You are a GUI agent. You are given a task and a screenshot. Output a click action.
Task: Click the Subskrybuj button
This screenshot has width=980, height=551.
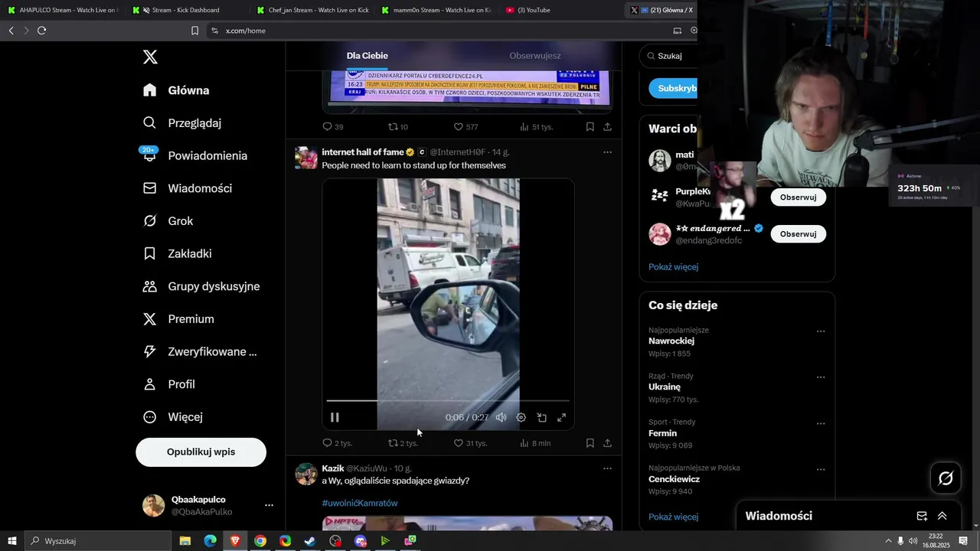(674, 88)
